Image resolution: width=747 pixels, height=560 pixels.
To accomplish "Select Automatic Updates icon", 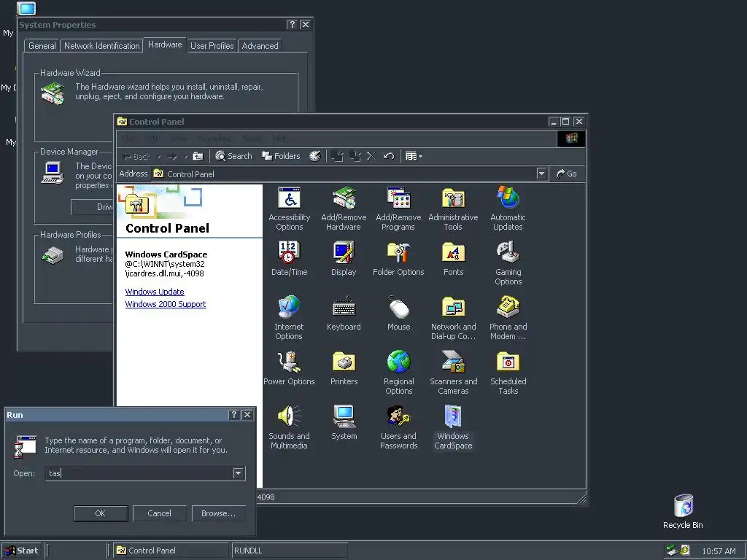I will (x=508, y=209).
